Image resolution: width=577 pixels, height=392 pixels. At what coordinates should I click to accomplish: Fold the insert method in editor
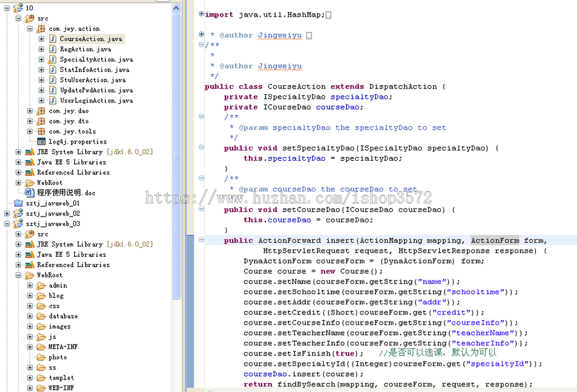pos(201,240)
